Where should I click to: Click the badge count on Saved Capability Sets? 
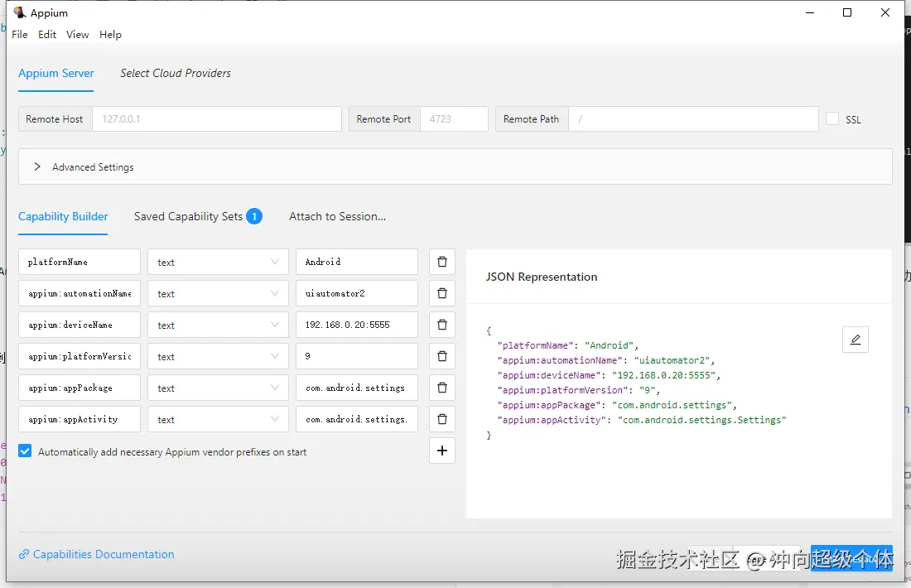click(254, 216)
